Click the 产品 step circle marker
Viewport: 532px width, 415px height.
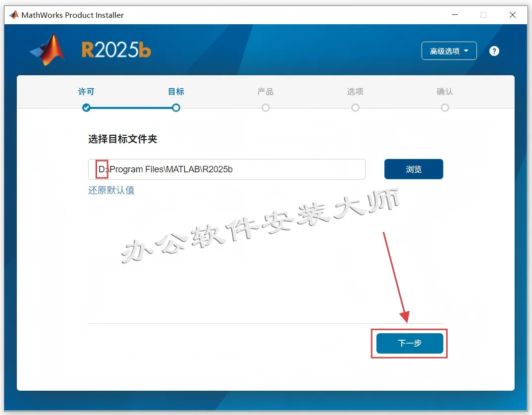click(x=266, y=108)
